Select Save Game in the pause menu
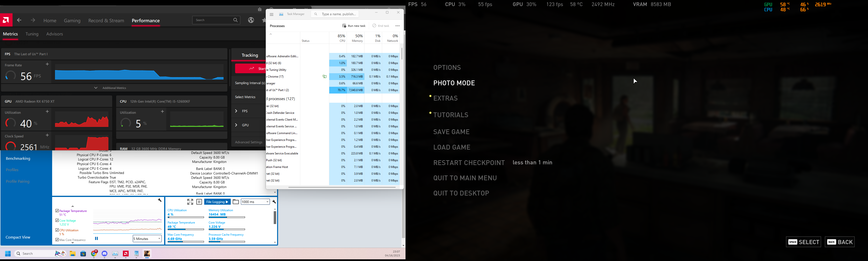 (452, 132)
